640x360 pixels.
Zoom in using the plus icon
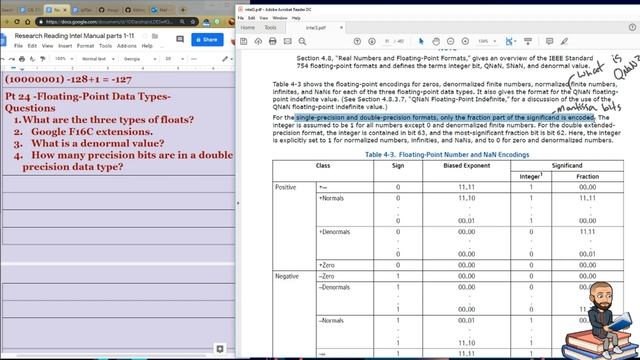coord(465,41)
